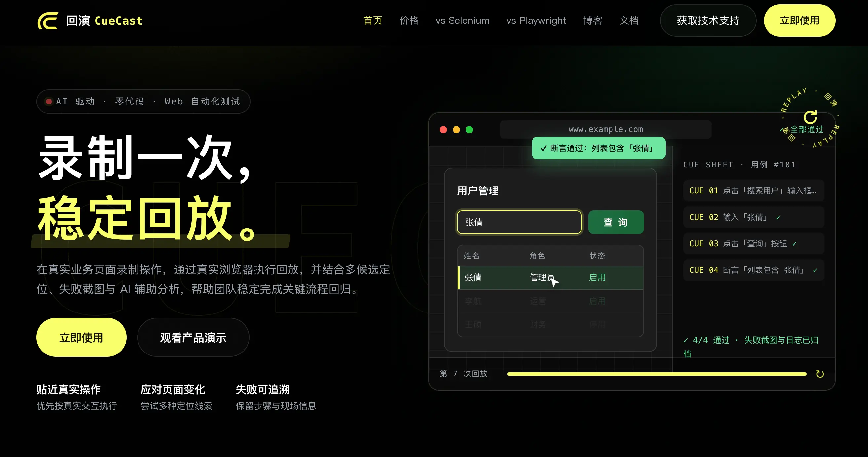Open the 价格 nav item
The height and width of the screenshot is (457, 868).
409,21
